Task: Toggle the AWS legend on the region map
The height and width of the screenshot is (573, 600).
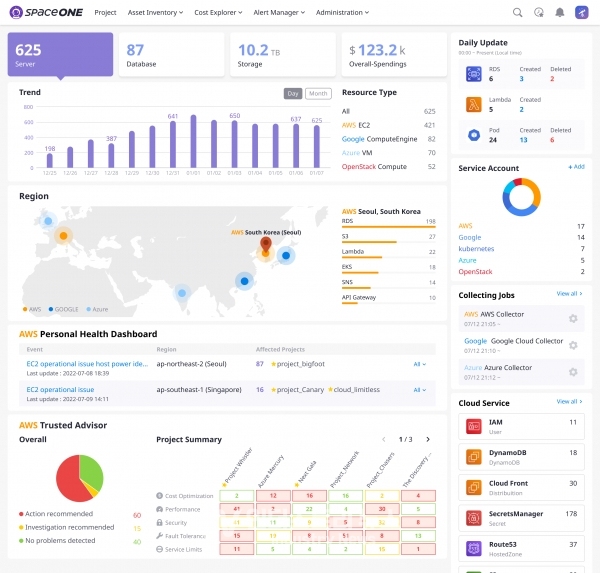Action: (x=32, y=309)
